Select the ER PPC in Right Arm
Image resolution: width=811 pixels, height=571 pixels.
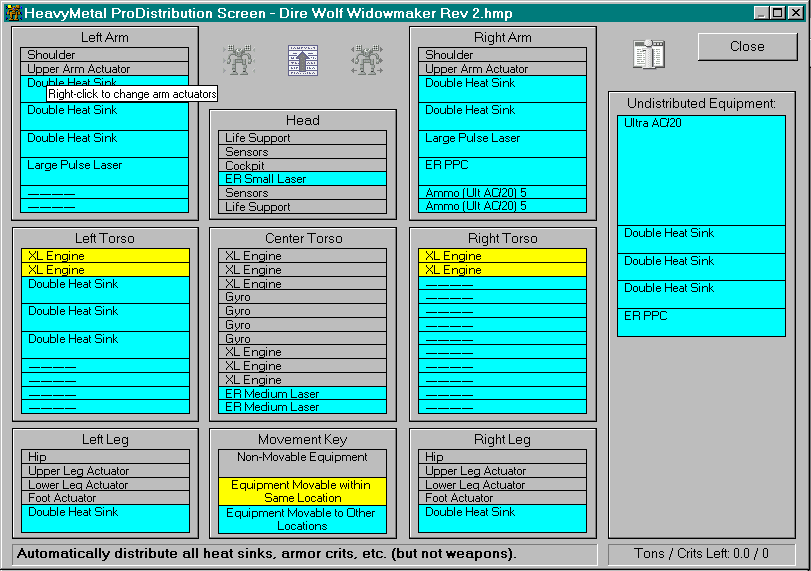pos(502,172)
